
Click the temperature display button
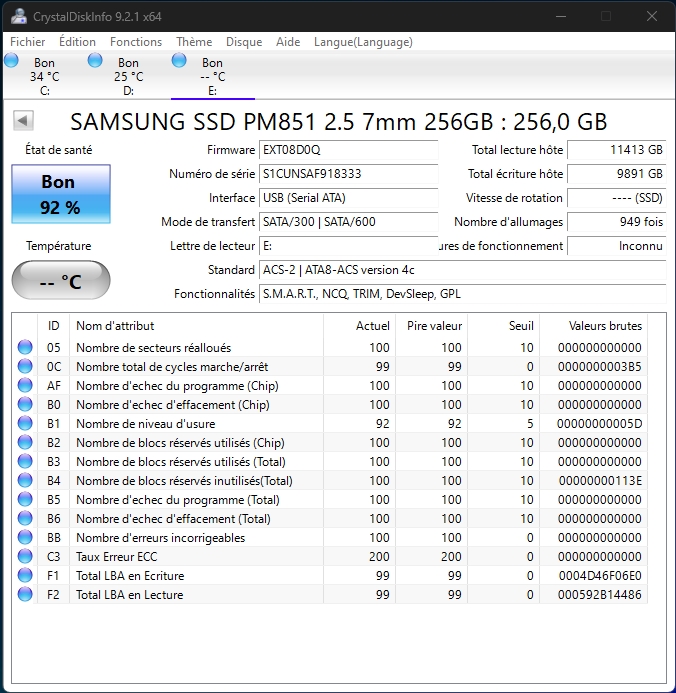pyautogui.click(x=60, y=281)
